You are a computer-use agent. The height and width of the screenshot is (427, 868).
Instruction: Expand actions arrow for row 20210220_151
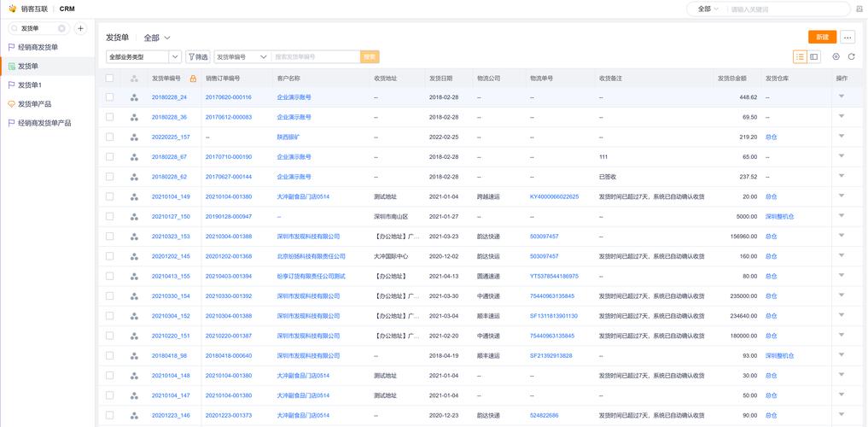[x=842, y=336]
